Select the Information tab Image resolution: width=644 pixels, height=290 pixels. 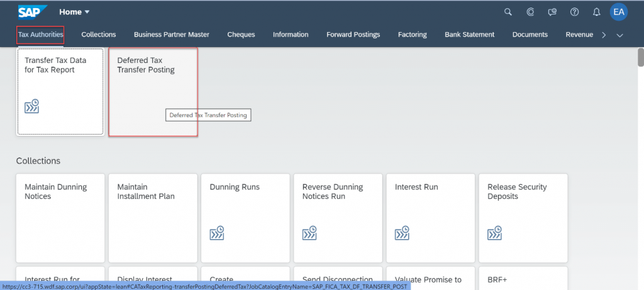pyautogui.click(x=291, y=35)
